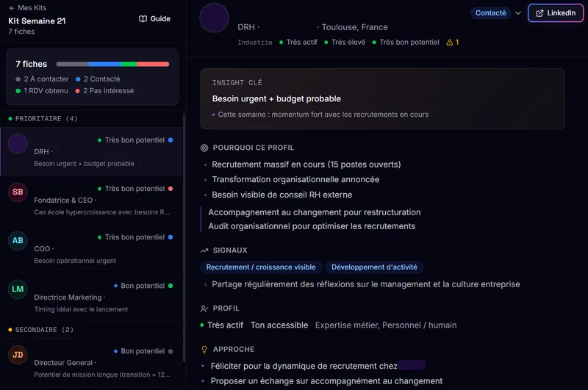Filter by 2 À contacter
The width and height of the screenshot is (588, 390).
pyautogui.click(x=42, y=79)
